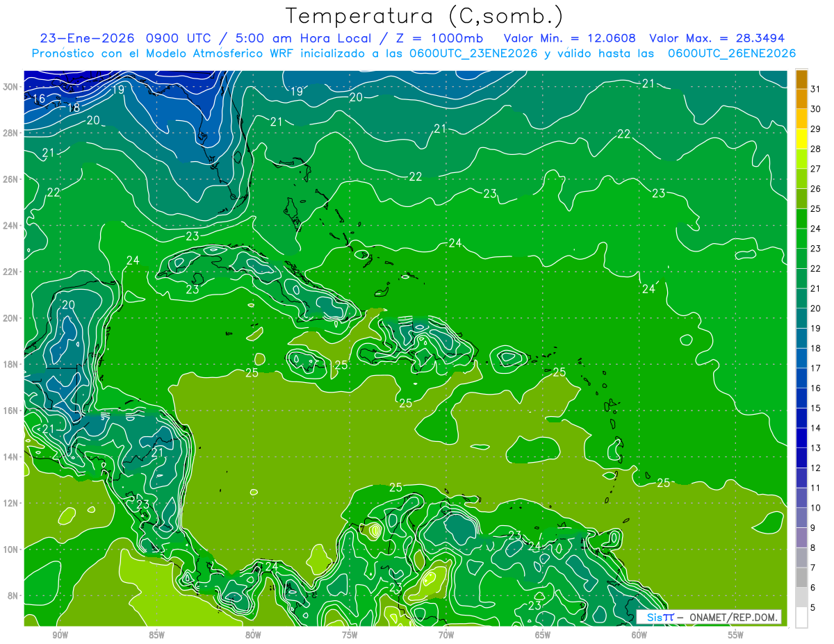The height and width of the screenshot is (644, 834).
Task: Click the 80W longitude label
Action: 253,635
